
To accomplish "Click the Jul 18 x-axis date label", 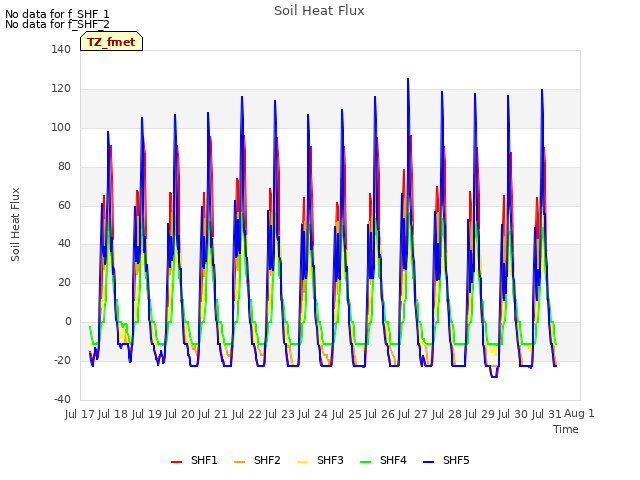I will coord(113,414).
